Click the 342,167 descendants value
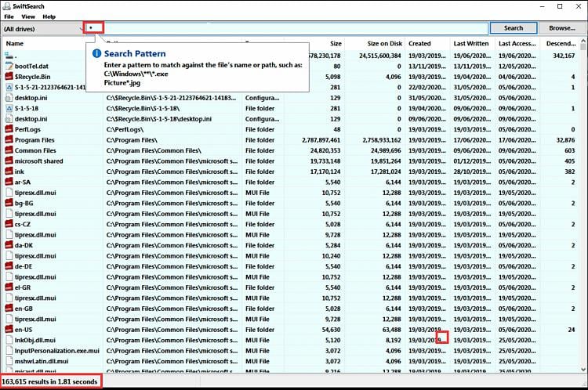 [x=564, y=56]
